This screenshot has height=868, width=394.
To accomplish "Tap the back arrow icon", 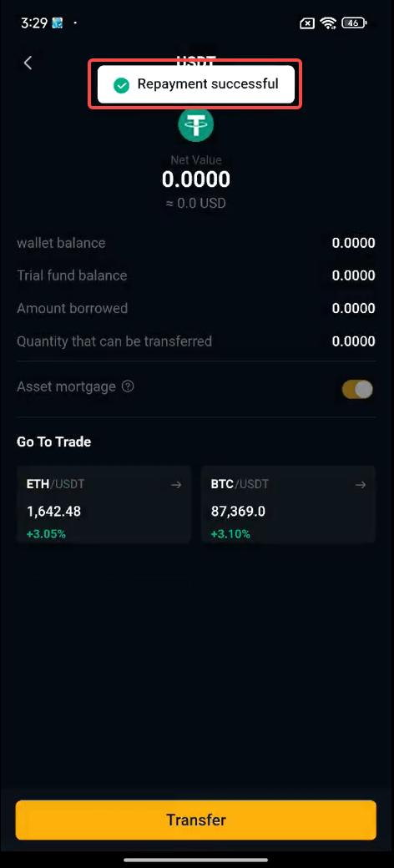I will coord(28,63).
